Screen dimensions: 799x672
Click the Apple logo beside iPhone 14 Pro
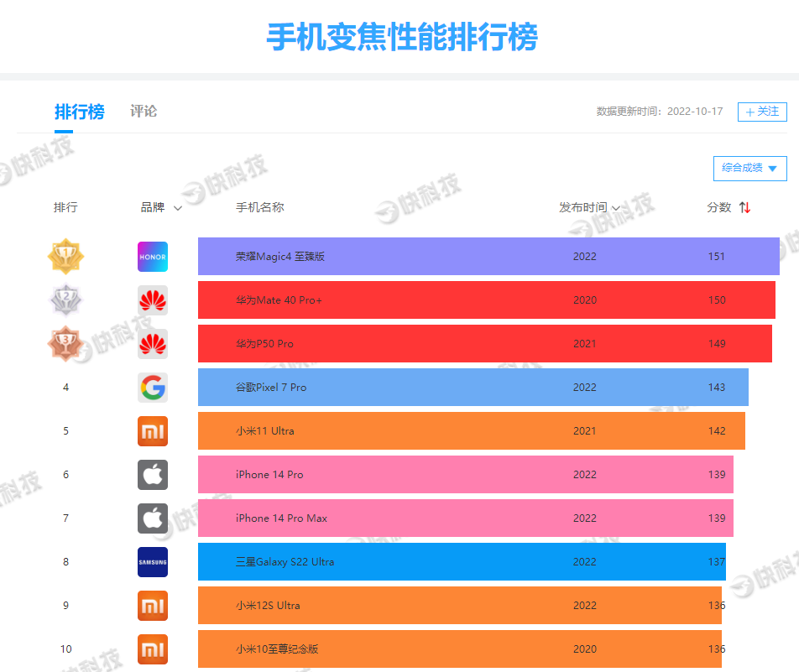click(153, 475)
